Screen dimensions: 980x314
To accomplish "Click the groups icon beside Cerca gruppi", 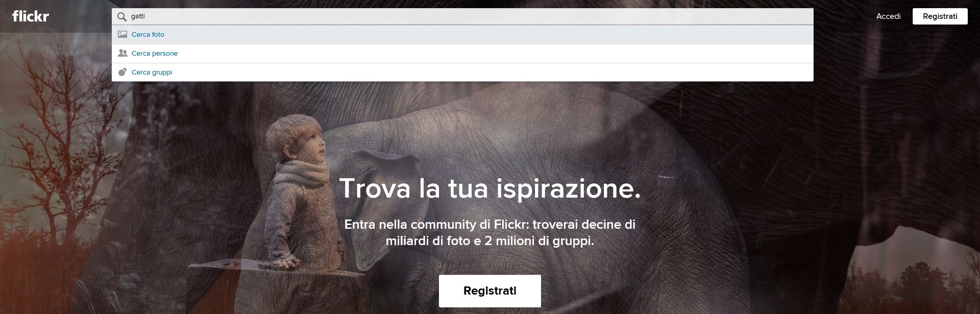I will 122,72.
